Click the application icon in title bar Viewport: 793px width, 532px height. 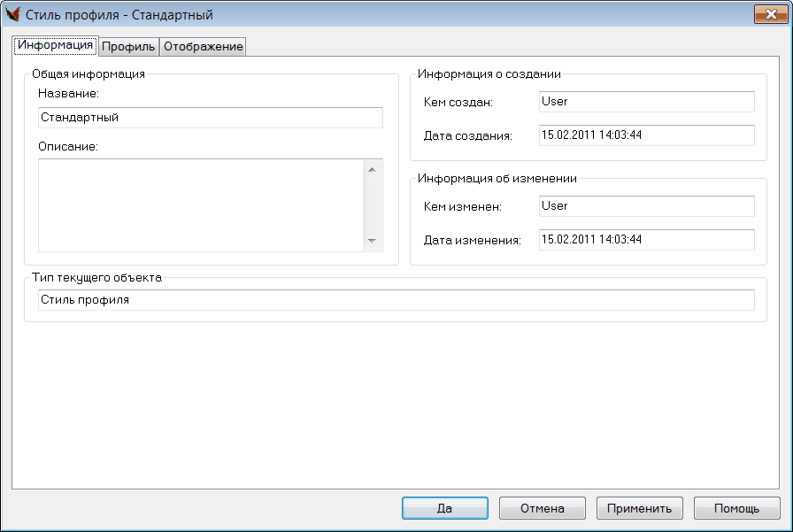(13, 15)
